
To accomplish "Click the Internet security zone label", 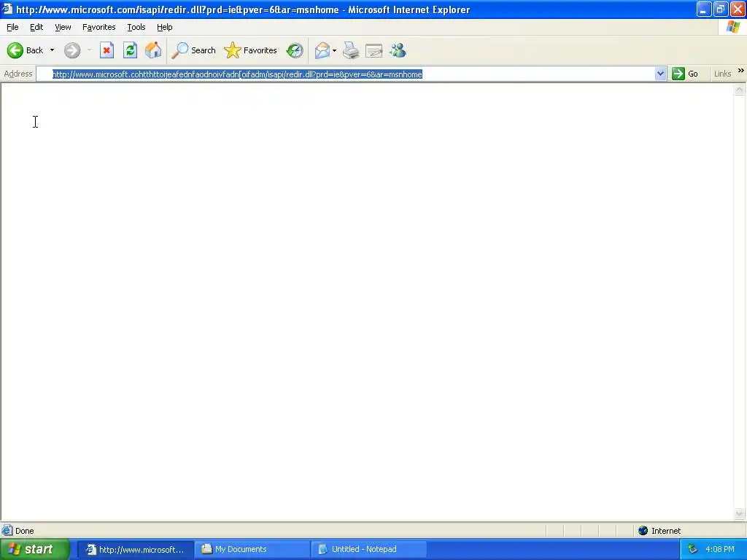I will tap(665, 531).
